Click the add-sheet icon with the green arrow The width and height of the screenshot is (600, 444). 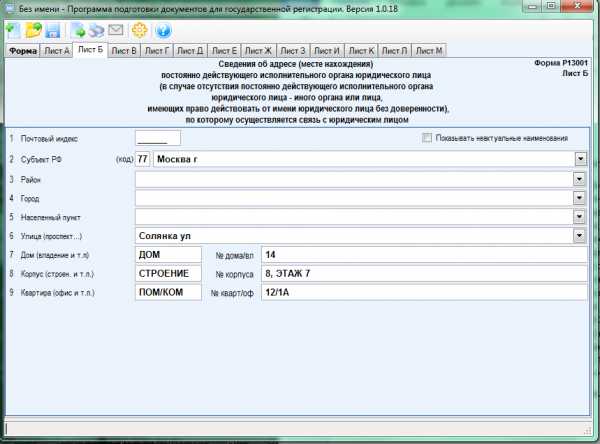78,31
